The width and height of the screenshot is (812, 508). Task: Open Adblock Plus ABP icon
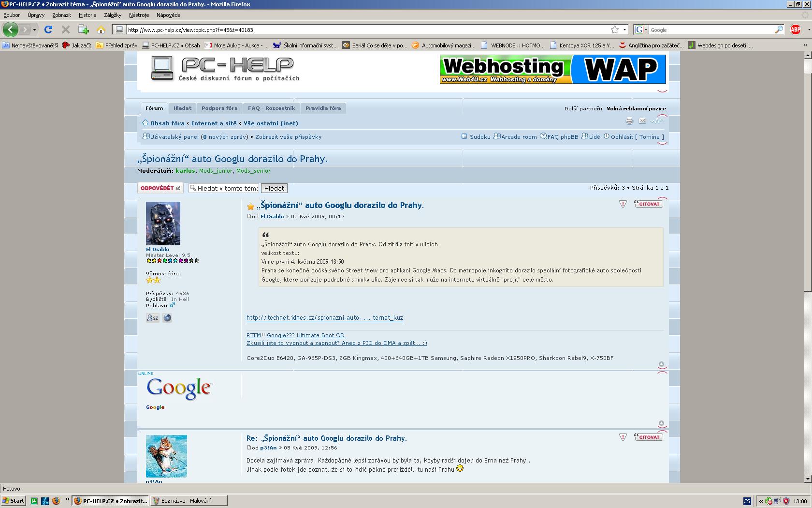[796, 30]
